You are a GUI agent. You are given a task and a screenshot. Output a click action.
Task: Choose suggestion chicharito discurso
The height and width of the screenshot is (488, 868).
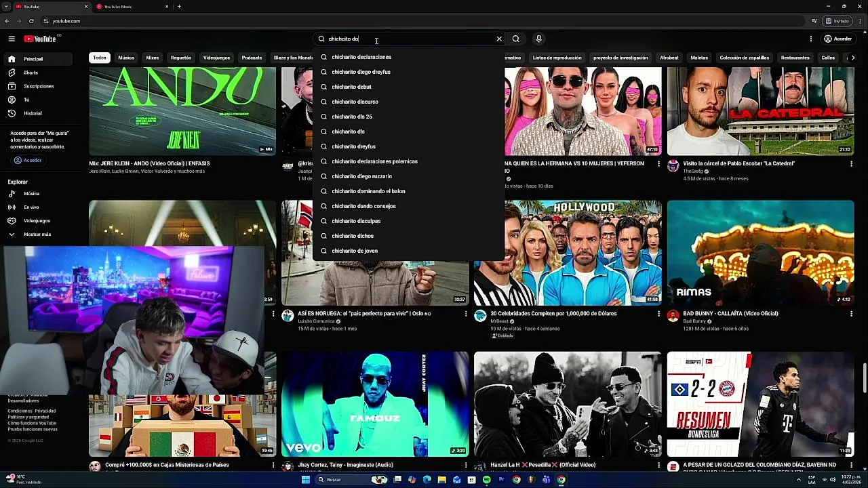(x=409, y=102)
